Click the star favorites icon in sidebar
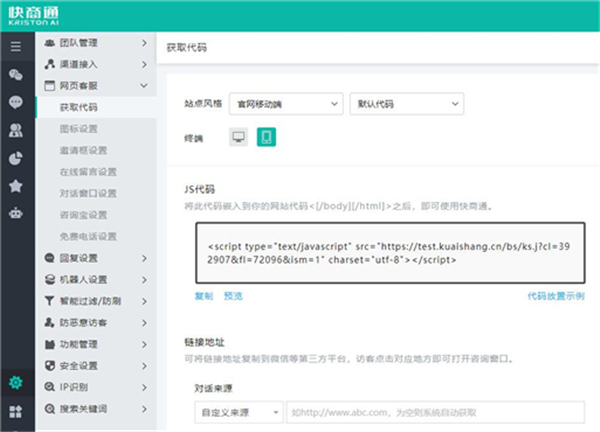 [15, 186]
